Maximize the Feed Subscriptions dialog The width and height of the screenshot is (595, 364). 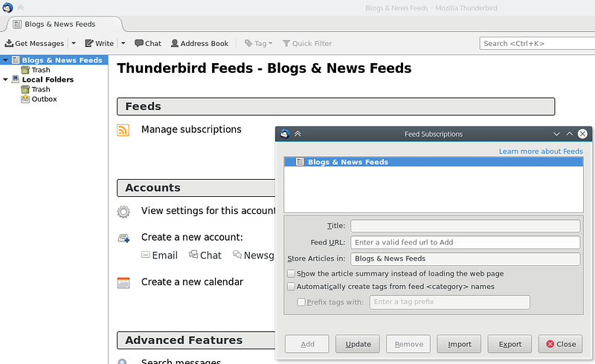570,134
